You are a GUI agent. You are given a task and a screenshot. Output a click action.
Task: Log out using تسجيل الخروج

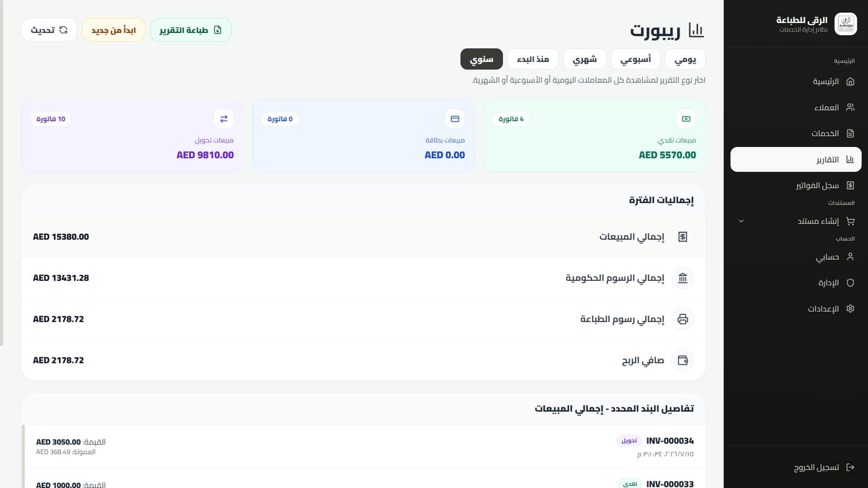point(796,468)
